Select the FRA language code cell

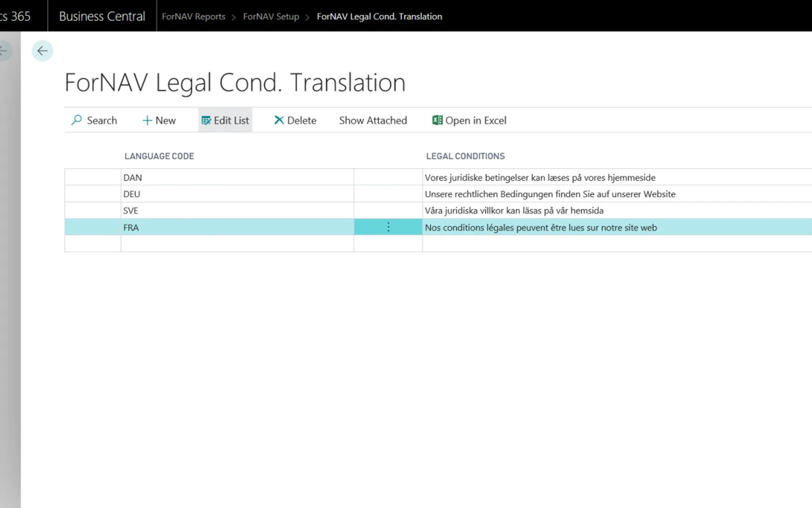pyautogui.click(x=237, y=227)
